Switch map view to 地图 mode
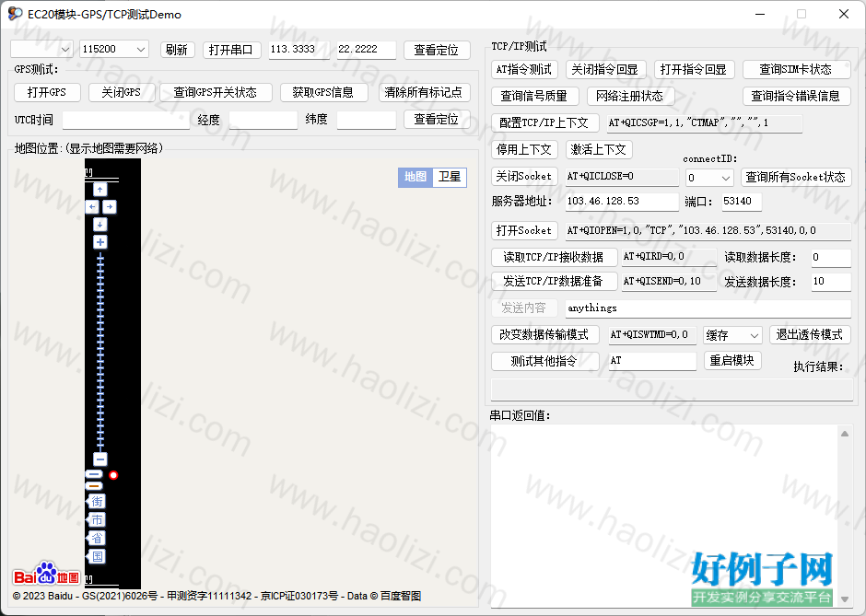 click(x=415, y=177)
